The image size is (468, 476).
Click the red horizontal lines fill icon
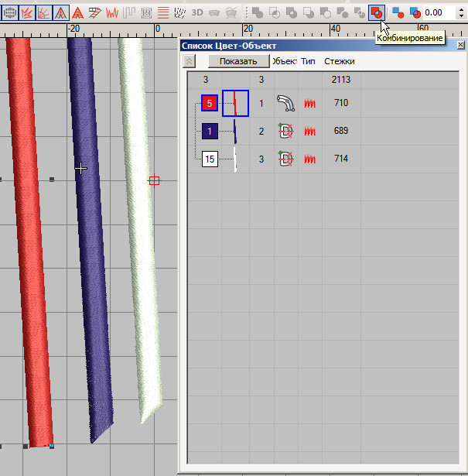164,12
